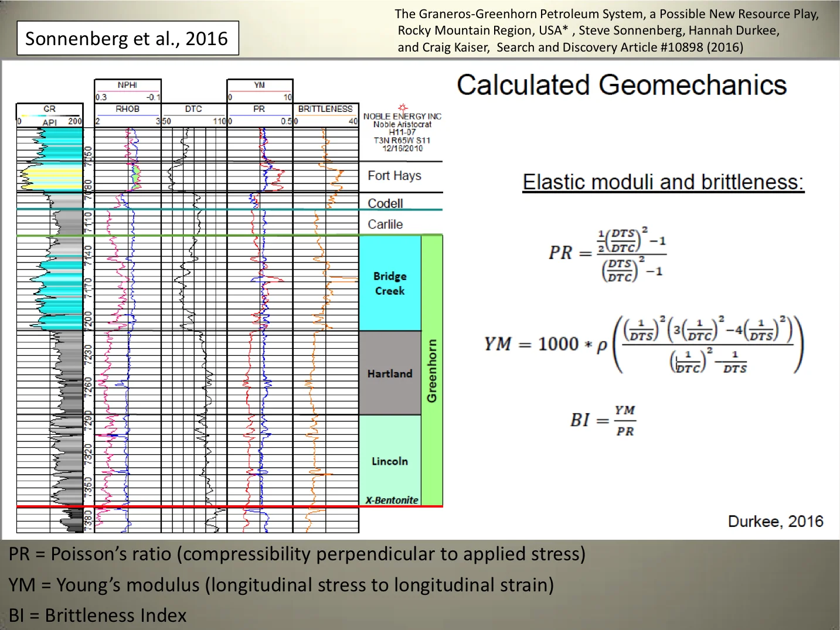Click the 7200 depth label on the track
This screenshot has height=630, width=840.
point(89,321)
